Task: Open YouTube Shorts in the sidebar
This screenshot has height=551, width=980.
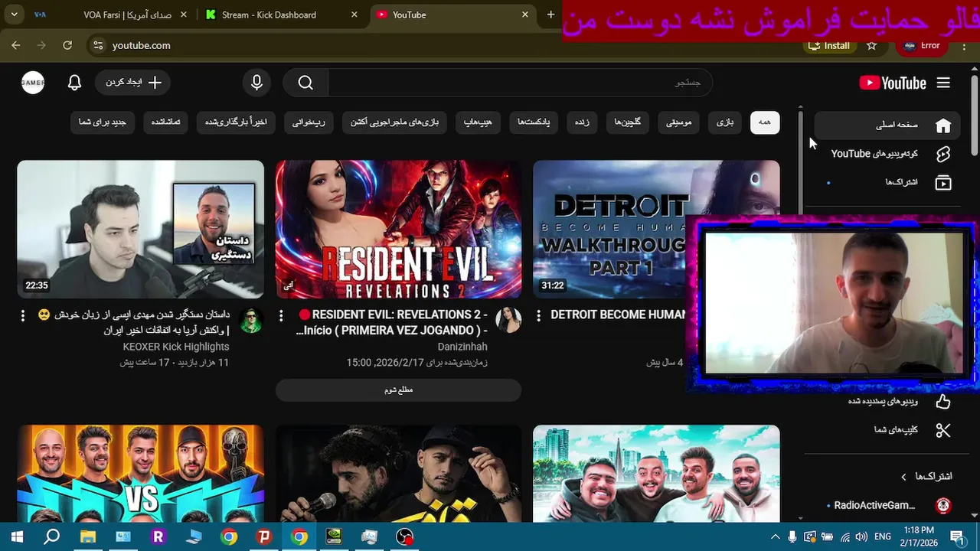Action: pyautogui.click(x=887, y=154)
